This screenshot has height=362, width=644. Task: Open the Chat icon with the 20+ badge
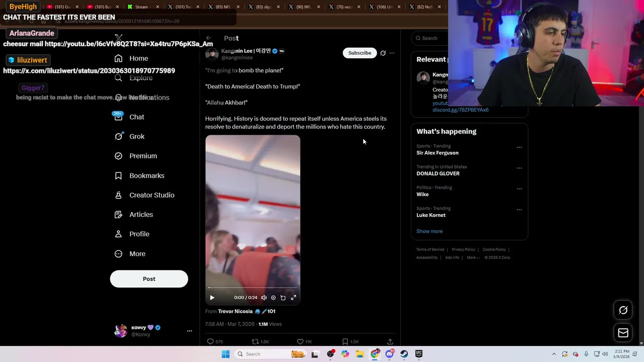tap(118, 117)
